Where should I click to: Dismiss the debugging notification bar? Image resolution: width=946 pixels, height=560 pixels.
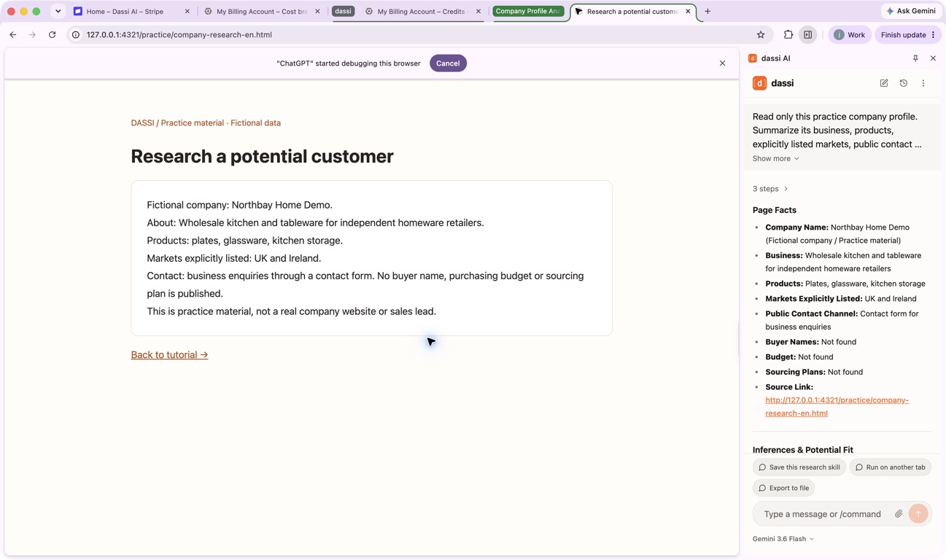click(722, 63)
